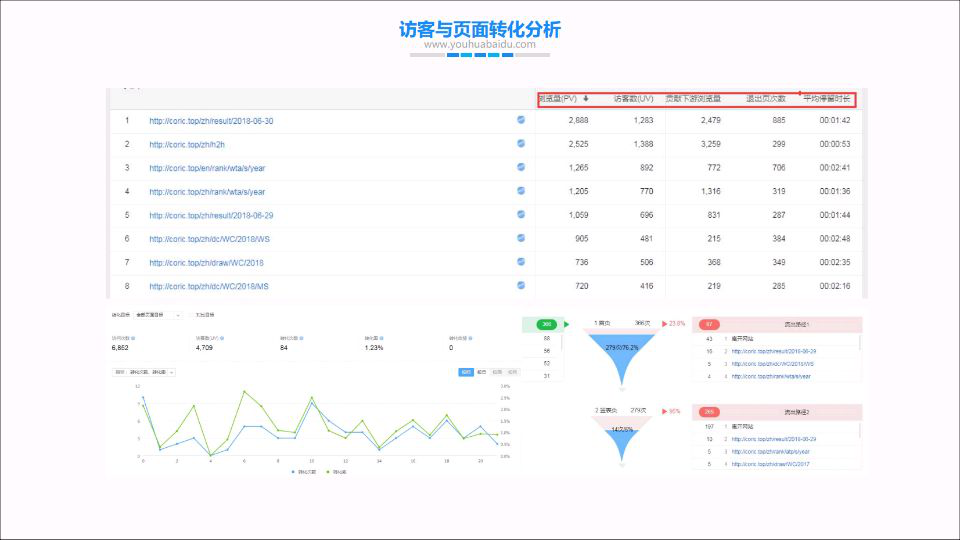Switch to the second chart time tab
The width and height of the screenshot is (960, 540).
[482, 372]
